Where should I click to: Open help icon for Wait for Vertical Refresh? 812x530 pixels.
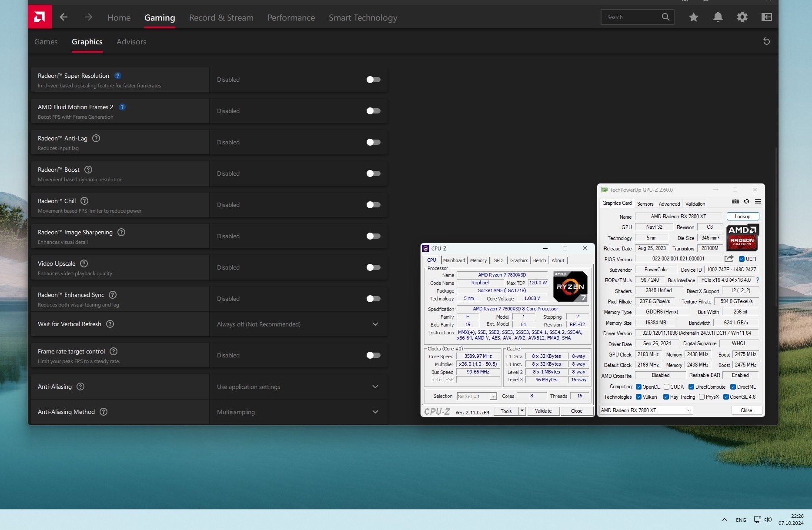(110, 324)
